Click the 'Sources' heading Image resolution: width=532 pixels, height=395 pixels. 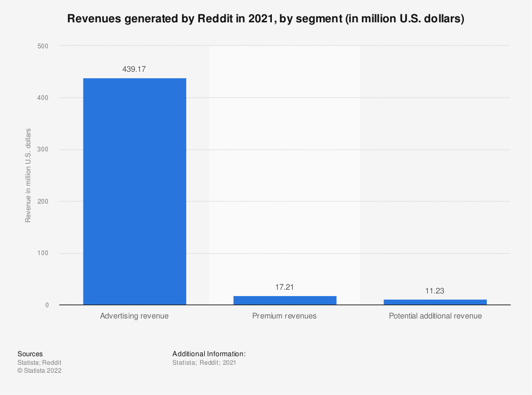tap(30, 354)
